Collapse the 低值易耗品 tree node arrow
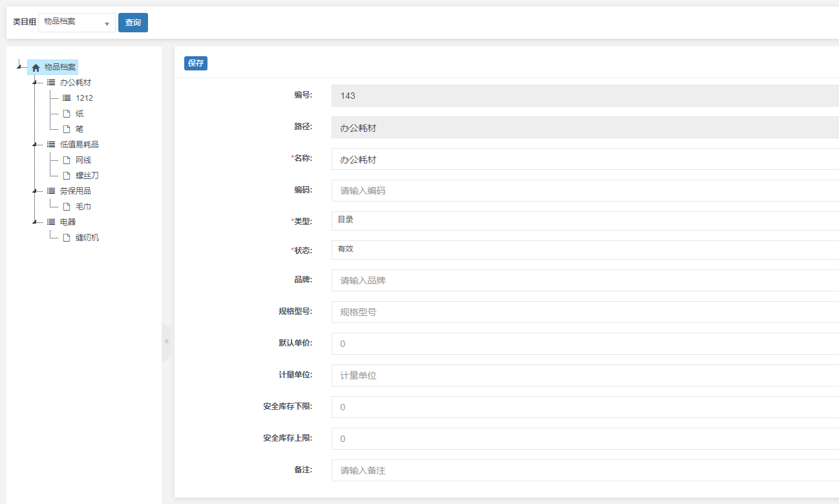The height and width of the screenshot is (504, 839). 35,145
